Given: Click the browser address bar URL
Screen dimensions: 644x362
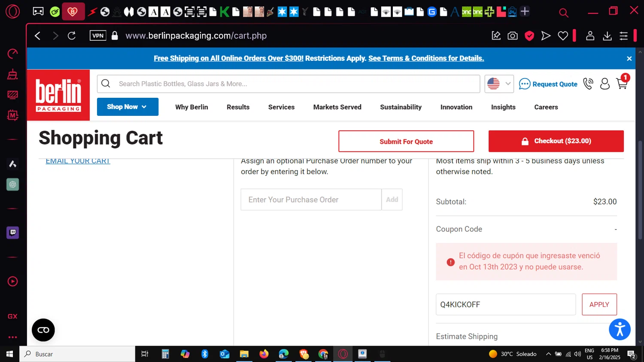Looking at the screenshot, I should point(196,36).
